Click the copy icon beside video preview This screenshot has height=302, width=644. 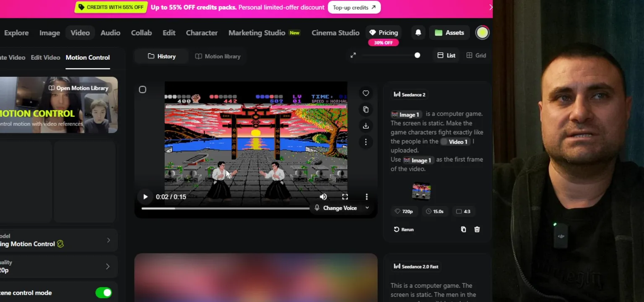click(366, 109)
